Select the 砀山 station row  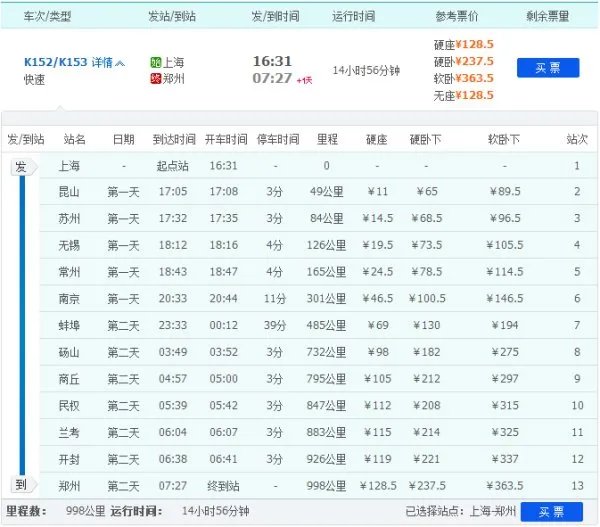coord(318,352)
